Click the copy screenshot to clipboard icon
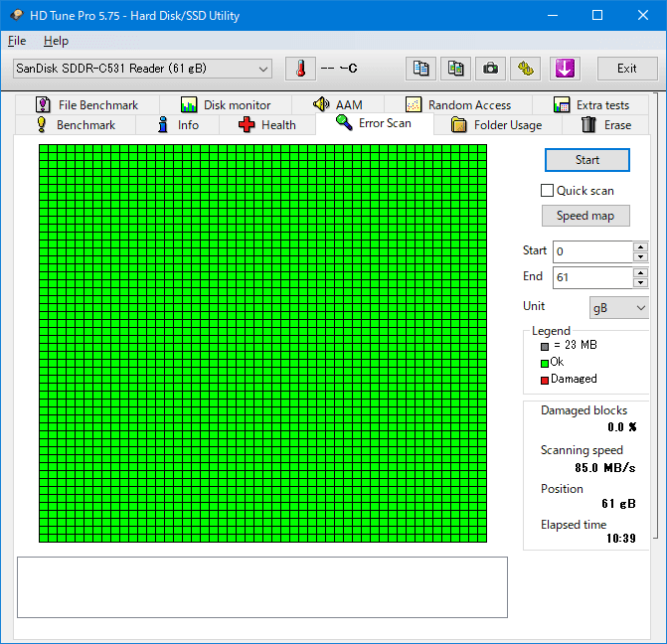 click(455, 69)
